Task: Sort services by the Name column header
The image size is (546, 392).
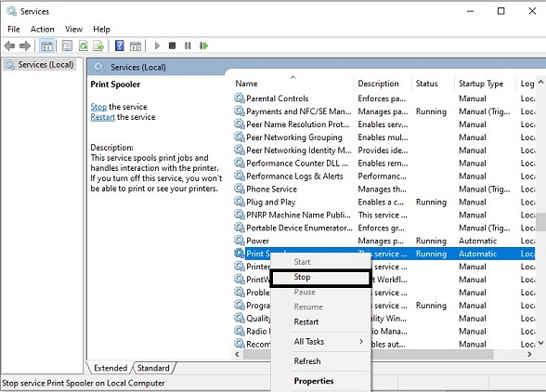Action: (x=247, y=84)
